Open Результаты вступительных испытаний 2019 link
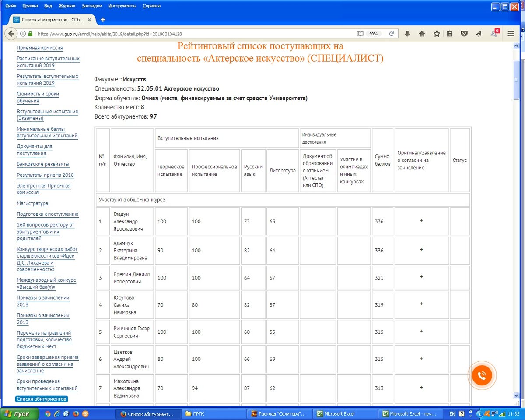 48,80
